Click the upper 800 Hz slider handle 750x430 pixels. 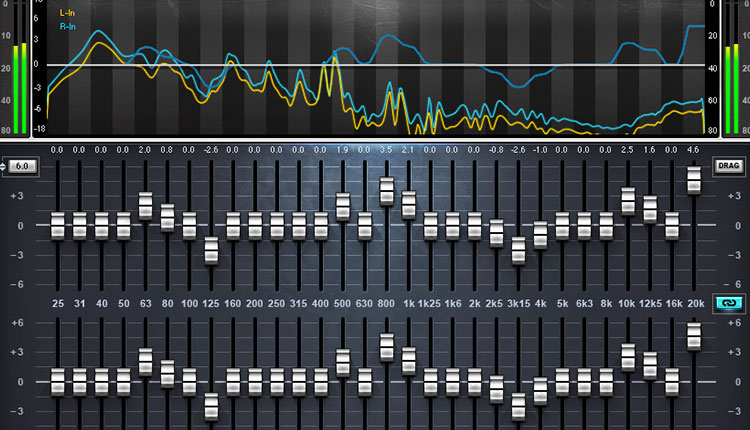tap(387, 190)
